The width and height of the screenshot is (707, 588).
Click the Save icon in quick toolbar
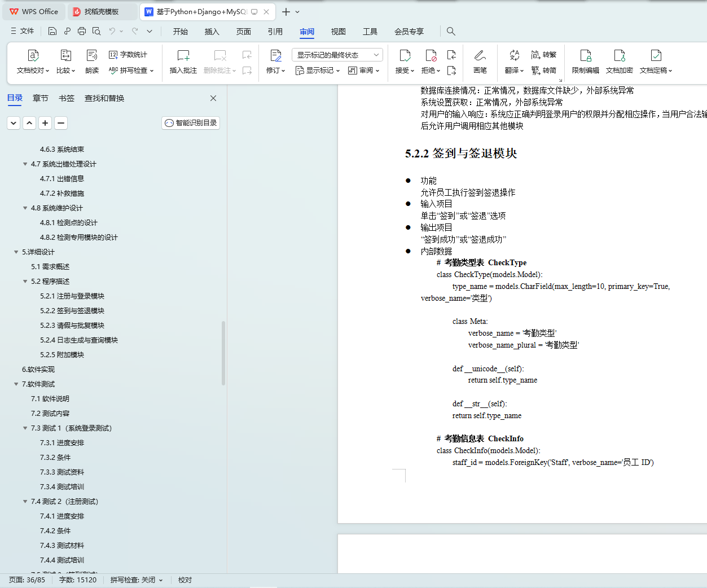tap(52, 31)
